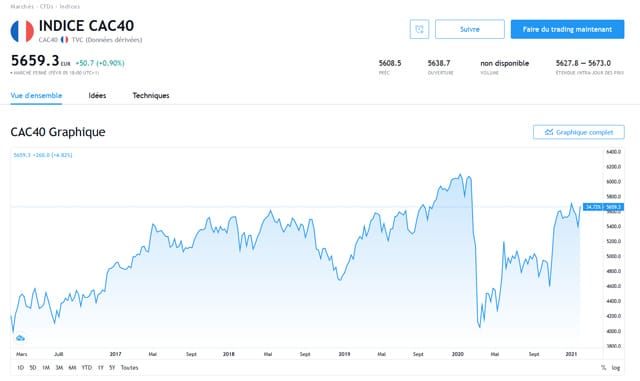
Task: Click the alert bell icon button
Action: pyautogui.click(x=419, y=29)
